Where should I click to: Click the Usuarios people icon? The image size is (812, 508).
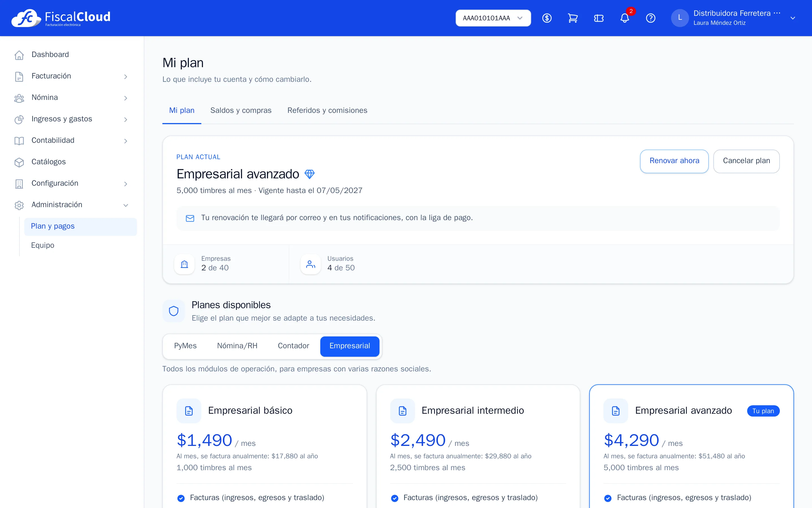[310, 264]
